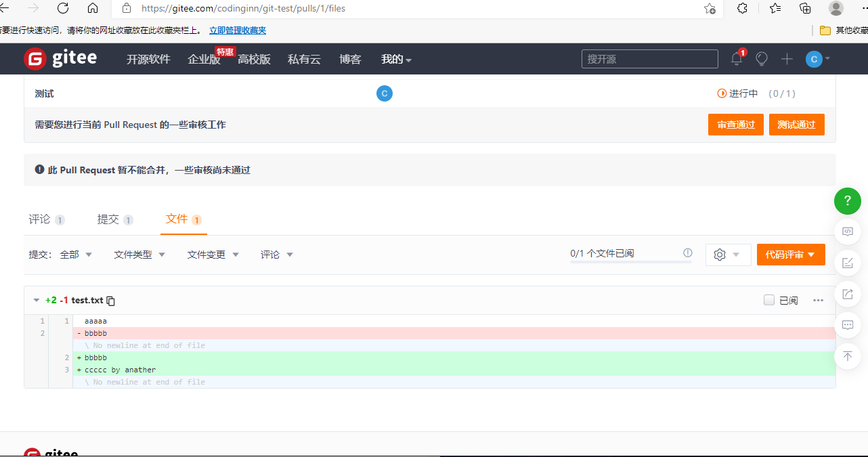Open the notifications bell icon
This screenshot has height=457, width=868.
(x=737, y=59)
